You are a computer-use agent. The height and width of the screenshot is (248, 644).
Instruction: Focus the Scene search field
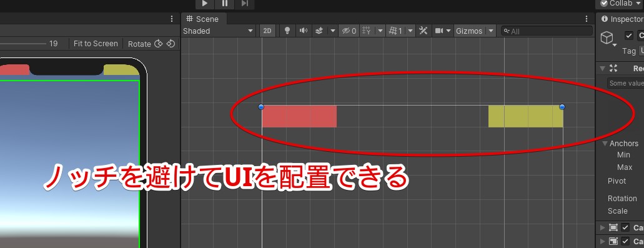point(547,31)
